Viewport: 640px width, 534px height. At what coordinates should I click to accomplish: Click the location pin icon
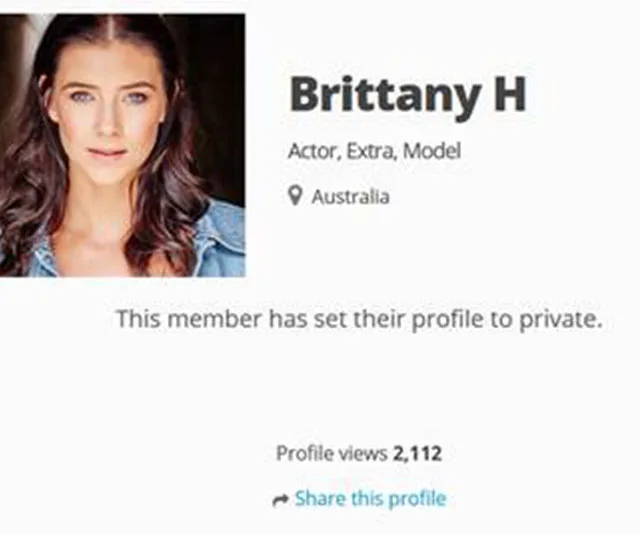pos(295,196)
